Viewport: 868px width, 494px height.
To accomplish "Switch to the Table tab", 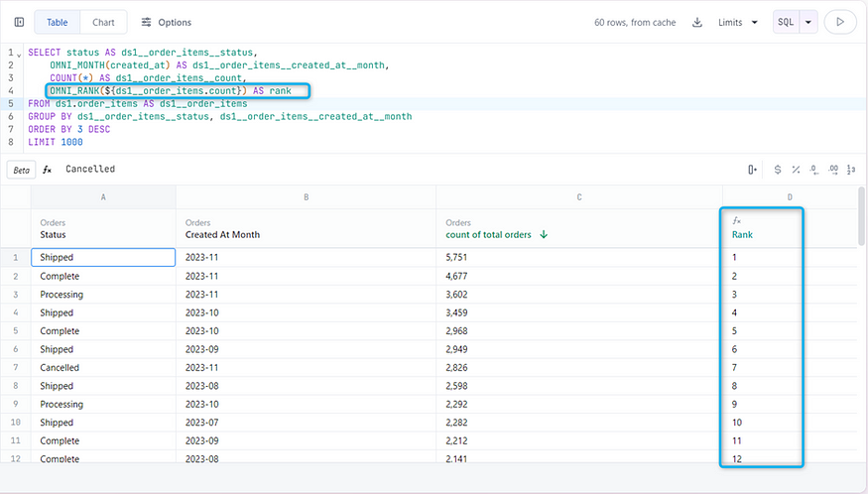I will coord(57,22).
